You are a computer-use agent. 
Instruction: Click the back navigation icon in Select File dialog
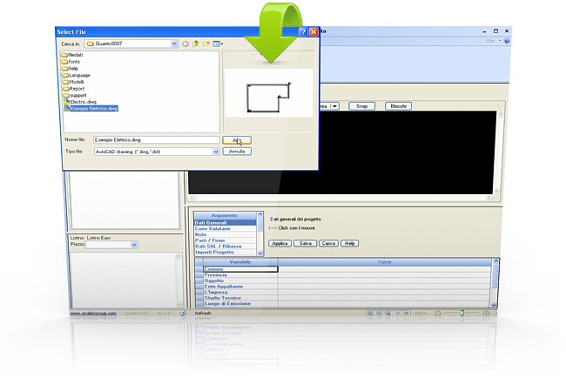tap(185, 43)
